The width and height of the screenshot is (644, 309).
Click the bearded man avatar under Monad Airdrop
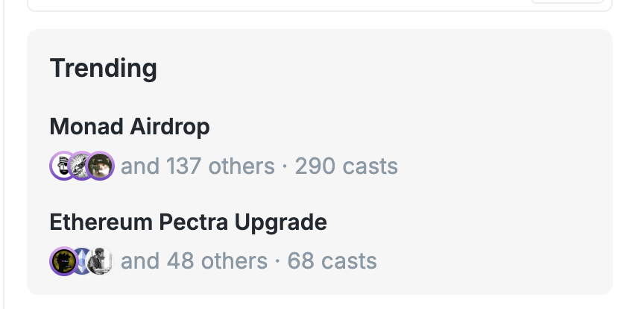63,166
